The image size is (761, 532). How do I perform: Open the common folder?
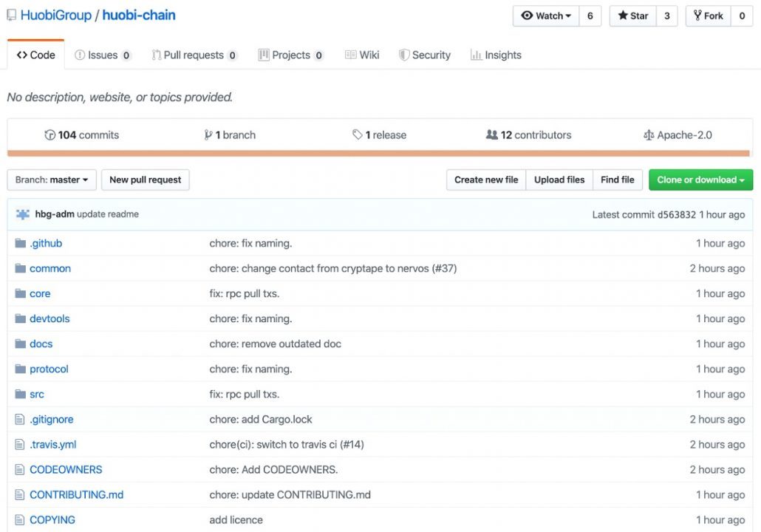click(50, 268)
